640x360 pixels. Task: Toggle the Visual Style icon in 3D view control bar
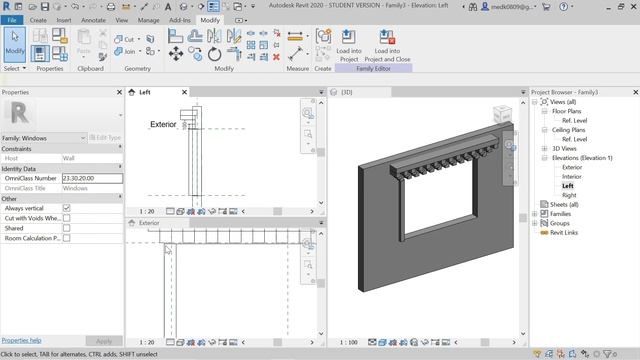click(x=382, y=342)
